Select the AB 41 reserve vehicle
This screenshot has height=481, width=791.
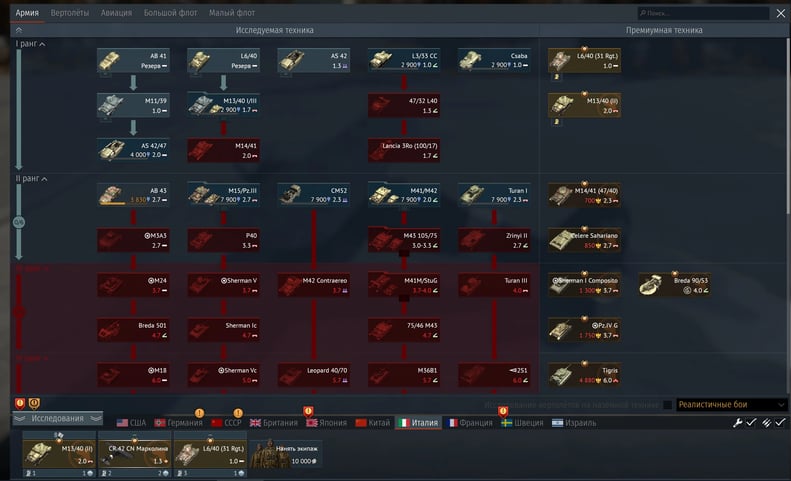coord(131,60)
